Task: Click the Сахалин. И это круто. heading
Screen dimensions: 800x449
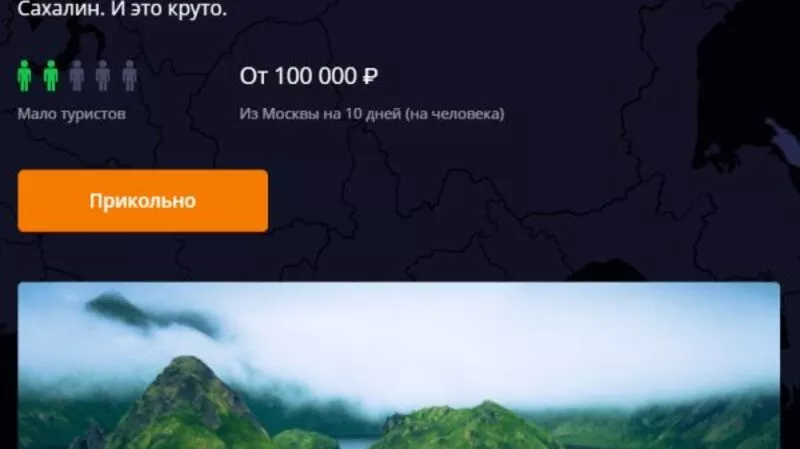Action: 122,9
